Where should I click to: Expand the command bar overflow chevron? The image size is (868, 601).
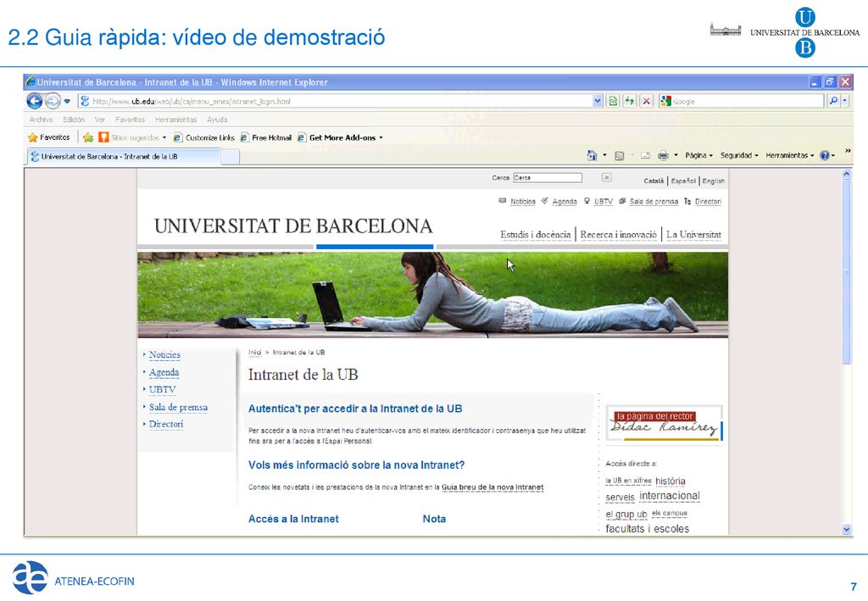[x=848, y=151]
